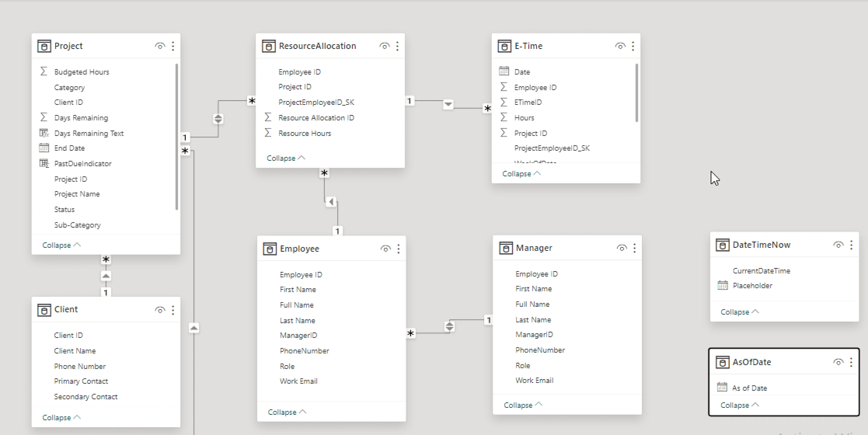Viewport: 868px width, 435px height.
Task: Select ResourceAllocation to E-Time relationship arrow
Action: (448, 104)
